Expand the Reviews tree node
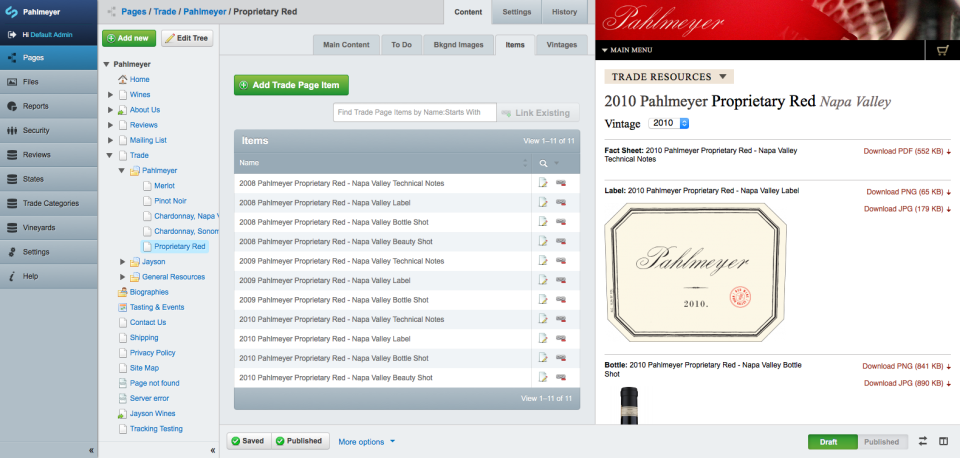 pos(110,125)
